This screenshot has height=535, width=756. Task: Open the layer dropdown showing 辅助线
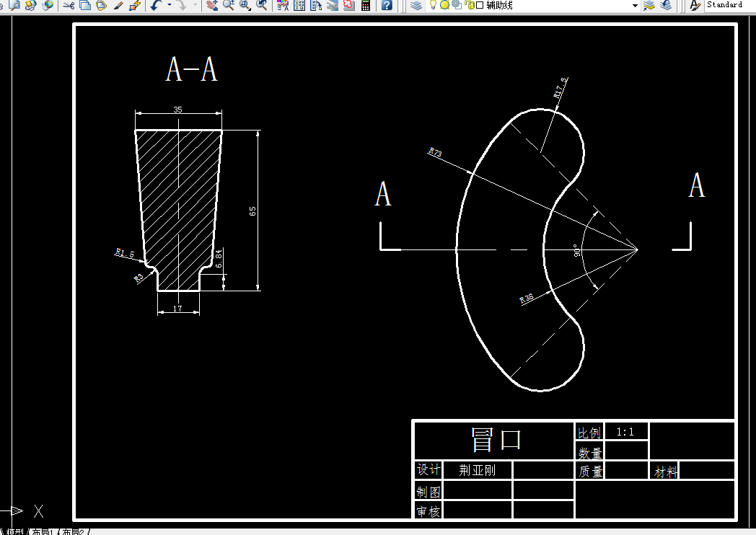[x=533, y=5]
